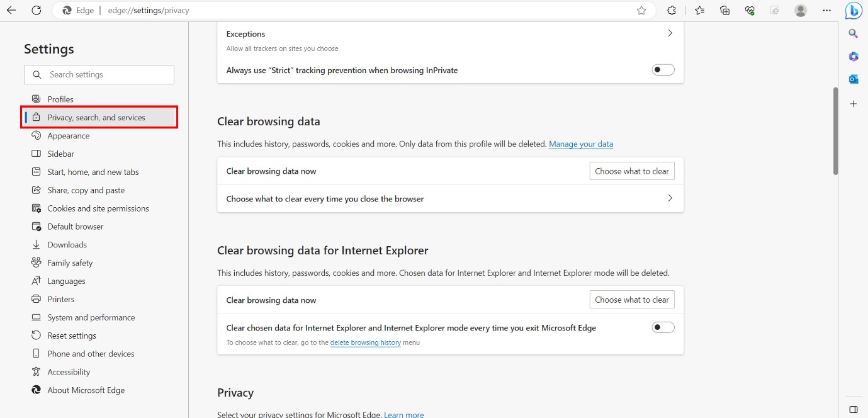Open the Settings and more ellipsis menu

827,11
